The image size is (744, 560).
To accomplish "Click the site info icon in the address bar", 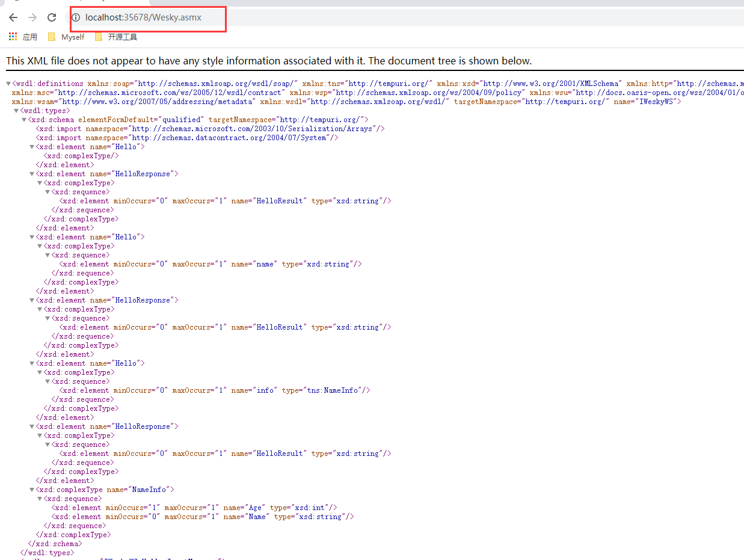I will point(76,17).
